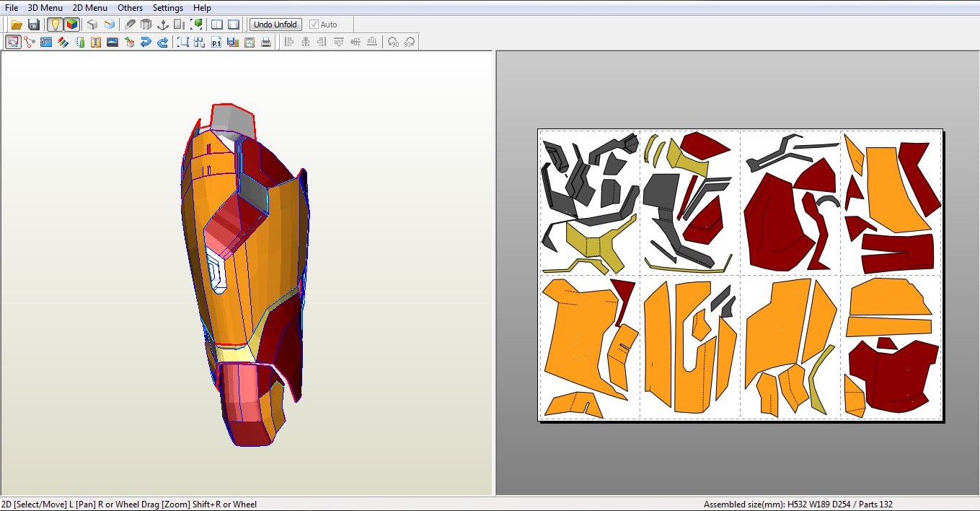Click the gray open box icon

click(146, 25)
